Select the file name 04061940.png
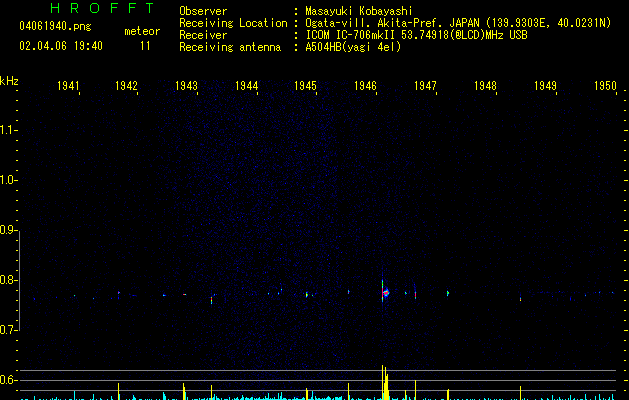Image resolution: width=629 pixels, height=400 pixels. point(55,26)
